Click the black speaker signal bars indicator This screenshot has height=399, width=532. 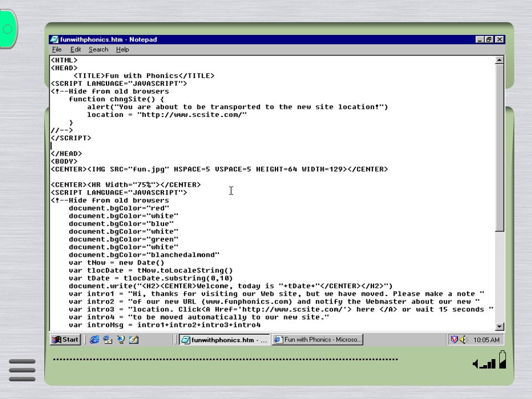[484, 364]
